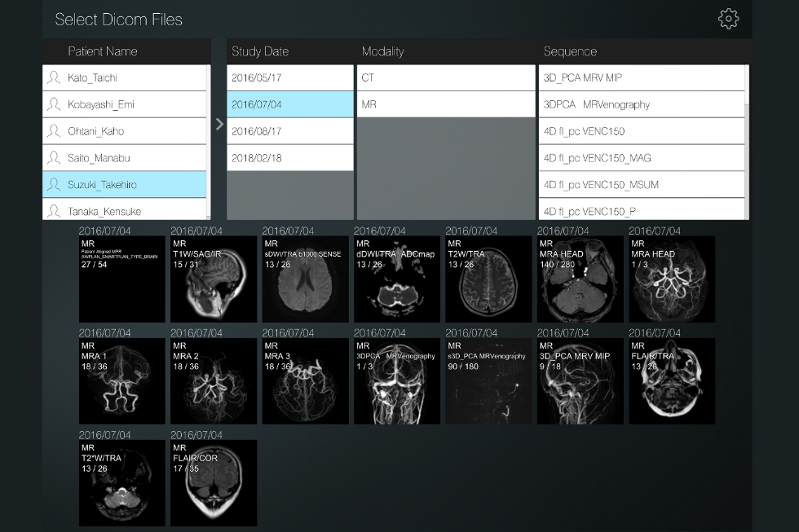Select the CT modality

445,78
